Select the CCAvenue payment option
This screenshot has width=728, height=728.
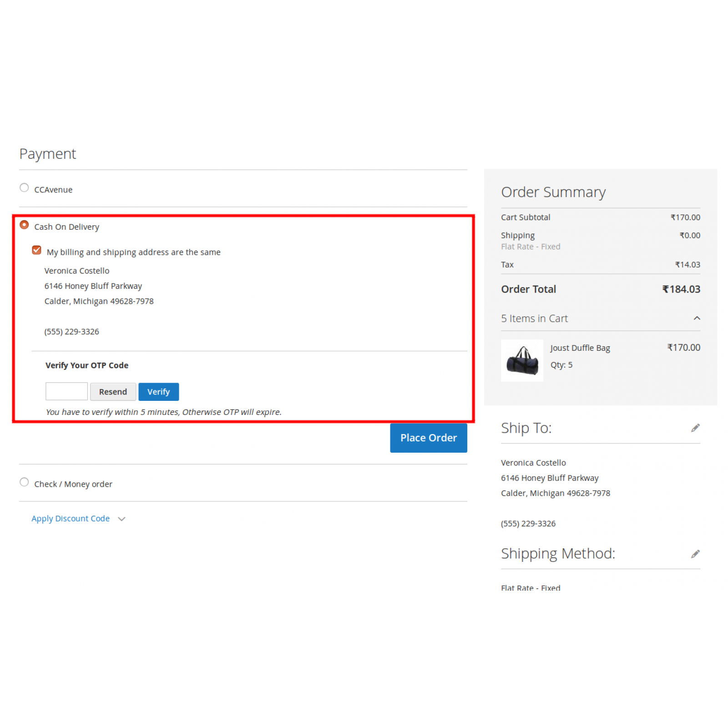point(24,188)
